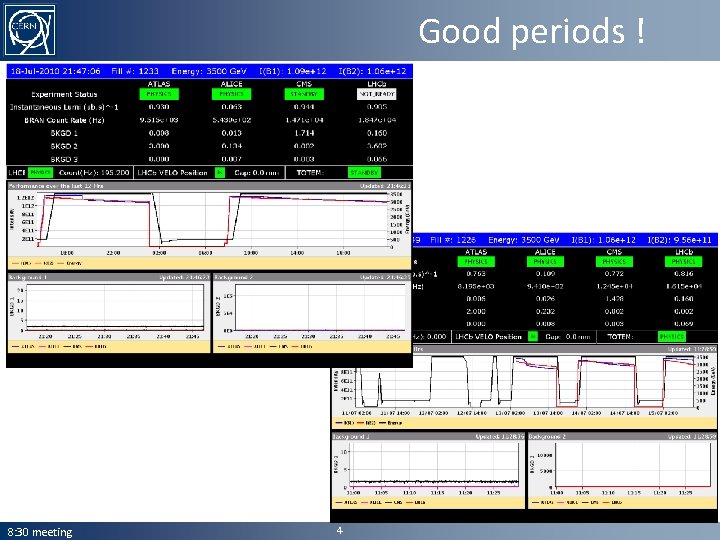Select the slide title "Good periods !"
This screenshot has width=720, height=540.
531,31
